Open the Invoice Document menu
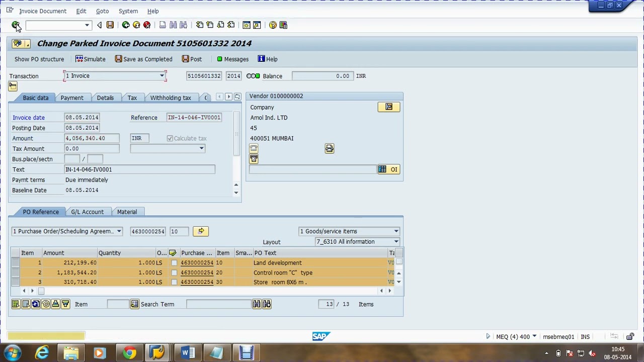The image size is (644, 362). [x=43, y=11]
